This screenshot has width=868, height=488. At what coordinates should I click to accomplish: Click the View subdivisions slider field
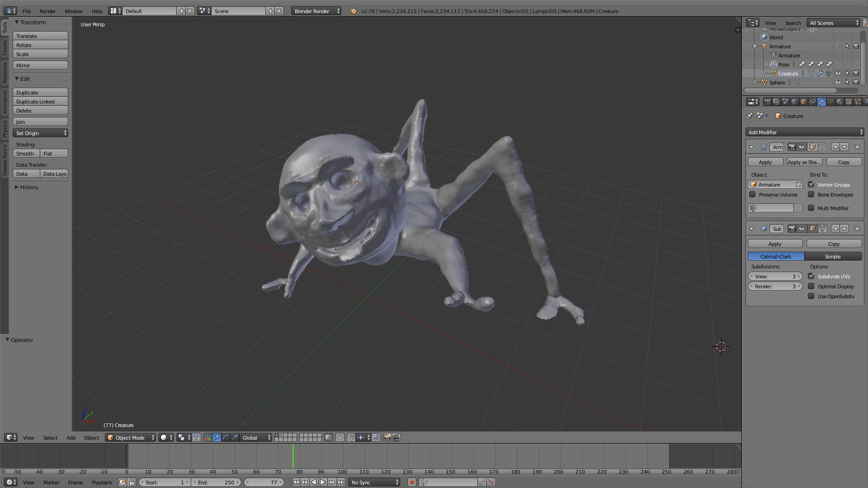pos(775,276)
